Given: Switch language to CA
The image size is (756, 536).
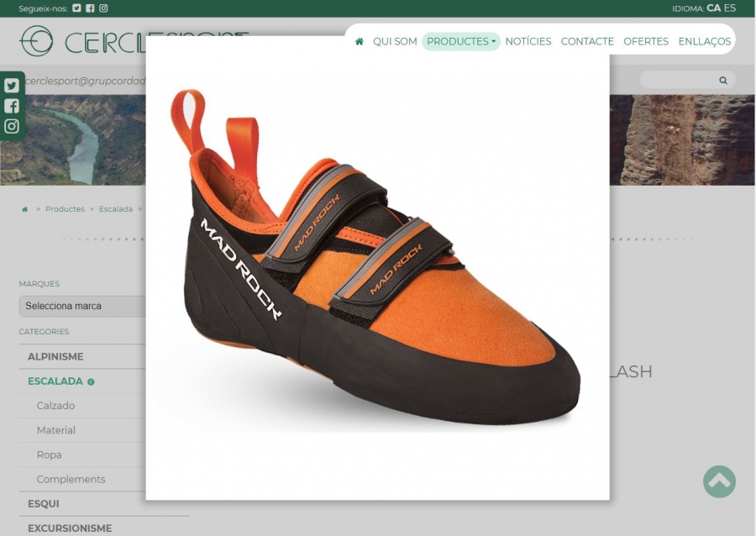Looking at the screenshot, I should pos(713,8).
